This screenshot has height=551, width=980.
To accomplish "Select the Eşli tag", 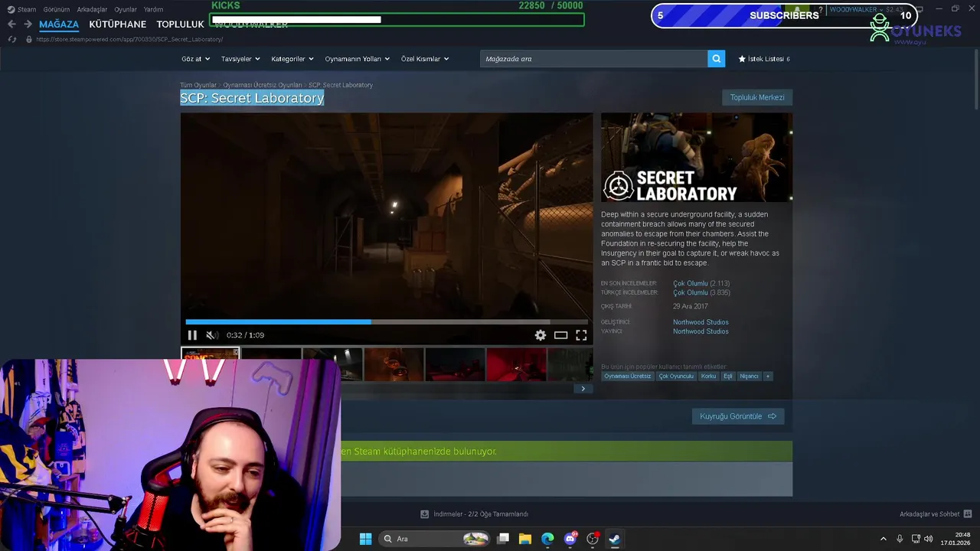I will pyautogui.click(x=728, y=376).
